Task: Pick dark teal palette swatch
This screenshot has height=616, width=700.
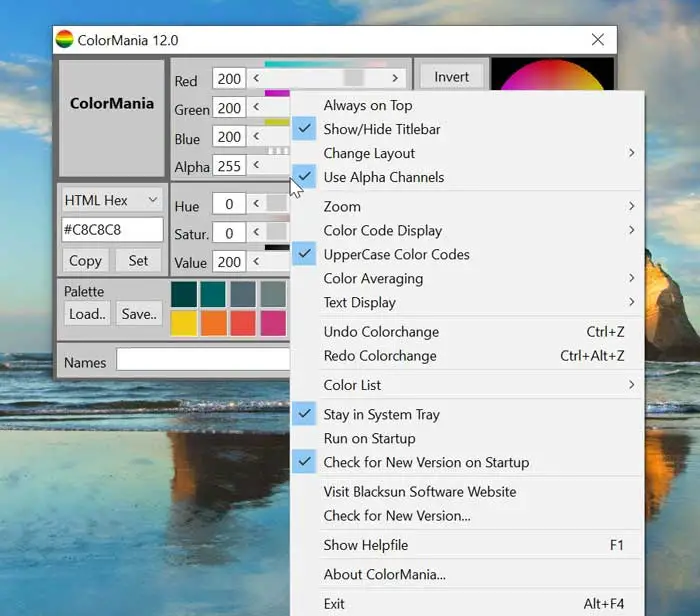Action: [183, 294]
